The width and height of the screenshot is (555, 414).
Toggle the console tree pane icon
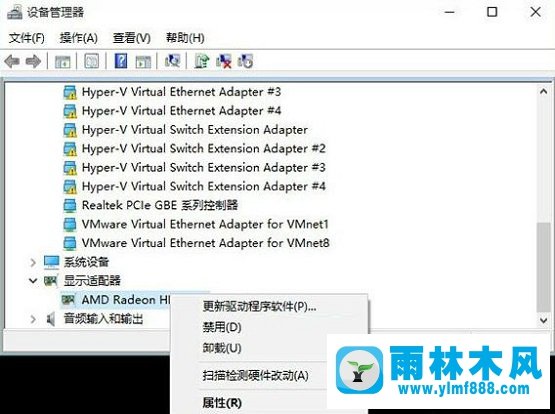pos(63,62)
